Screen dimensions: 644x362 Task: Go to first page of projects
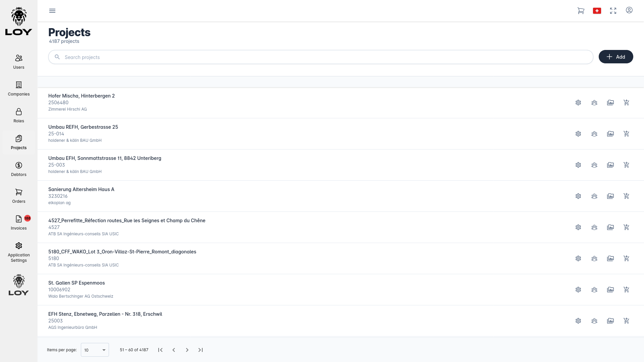[x=160, y=350]
